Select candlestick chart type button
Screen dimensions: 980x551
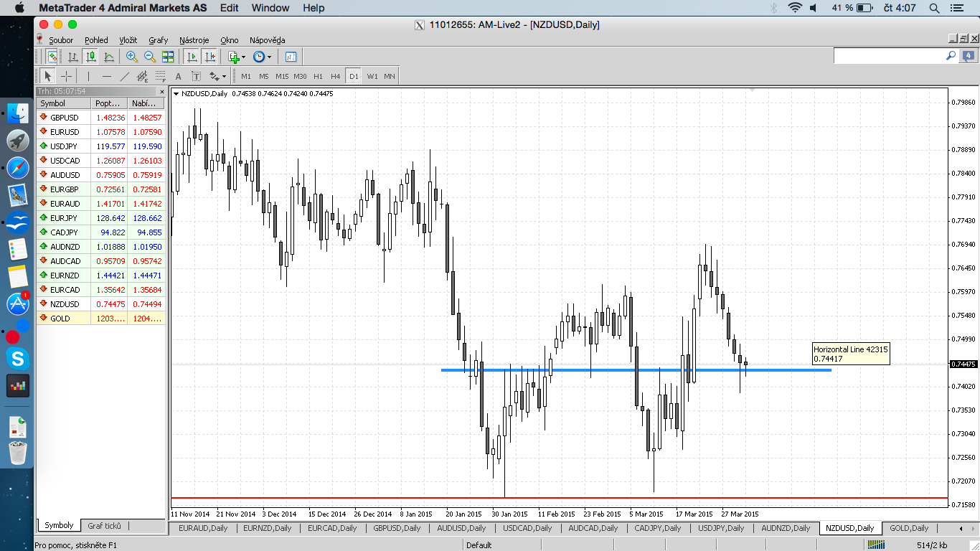[91, 57]
